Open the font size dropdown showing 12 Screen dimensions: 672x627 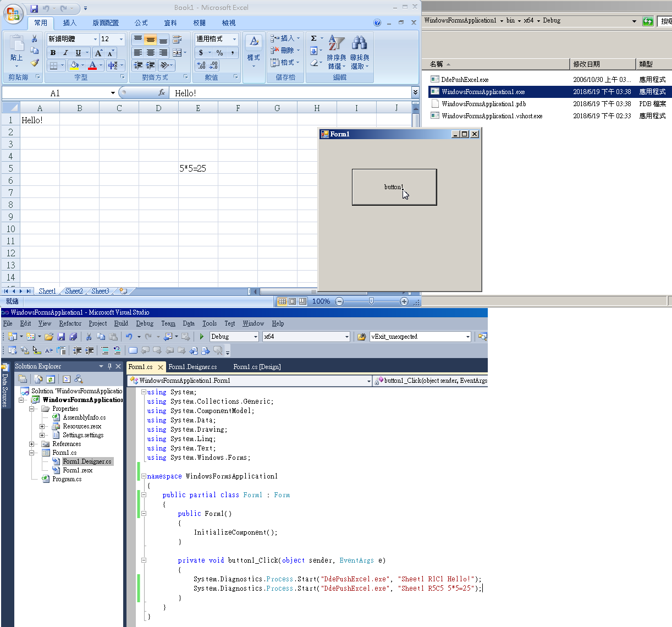[121, 39]
